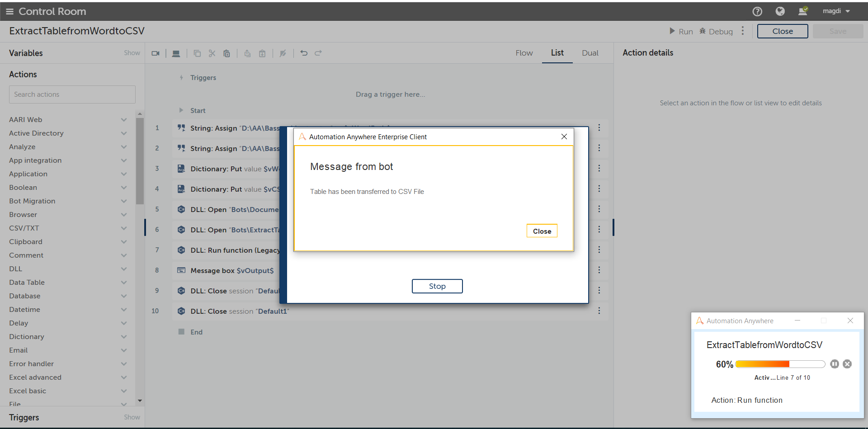868x429 pixels.
Task: Dismiss message dialog with X button
Action: click(x=564, y=137)
